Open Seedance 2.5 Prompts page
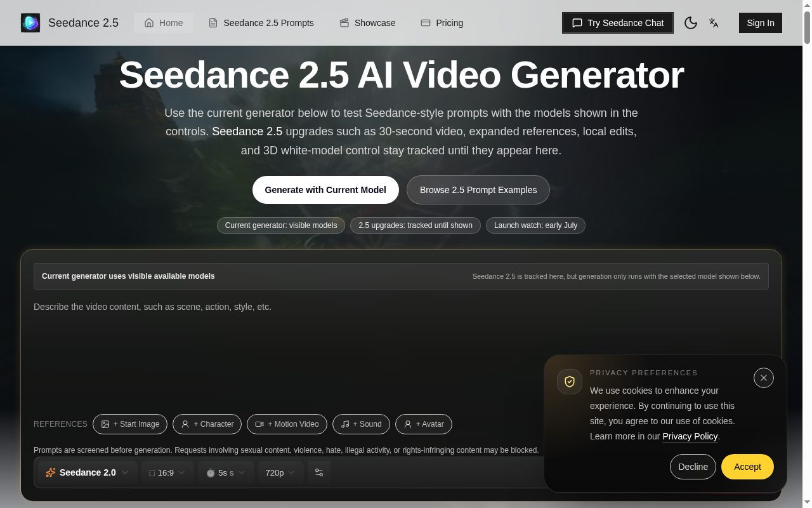The image size is (812, 508). [x=261, y=23]
